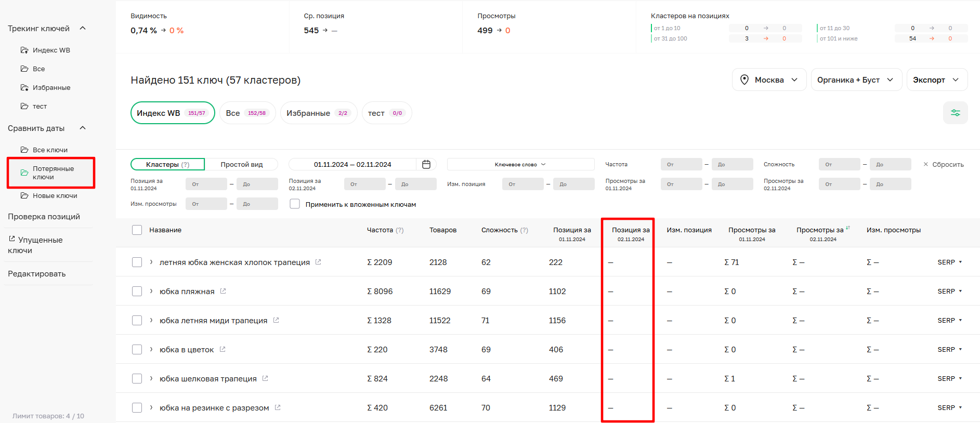Viewport: 980px width, 423px height.
Task: Switch to the Избранные 2/2 tab
Action: 318,113
